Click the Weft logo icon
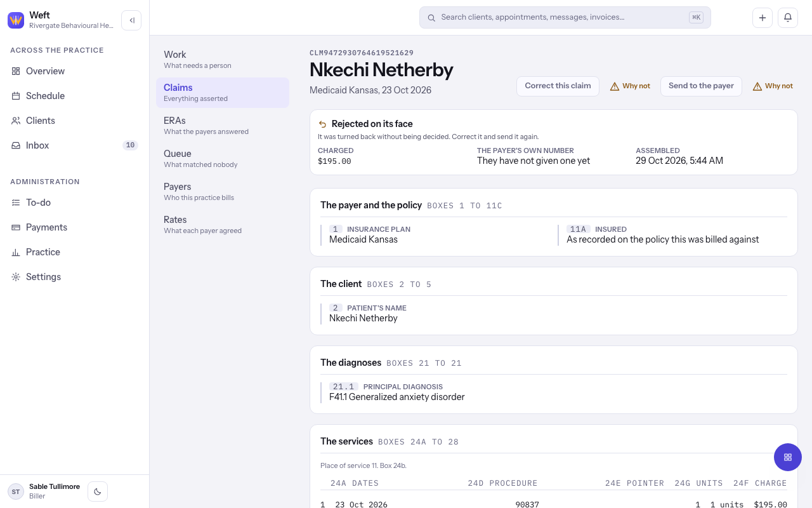 [x=16, y=20]
